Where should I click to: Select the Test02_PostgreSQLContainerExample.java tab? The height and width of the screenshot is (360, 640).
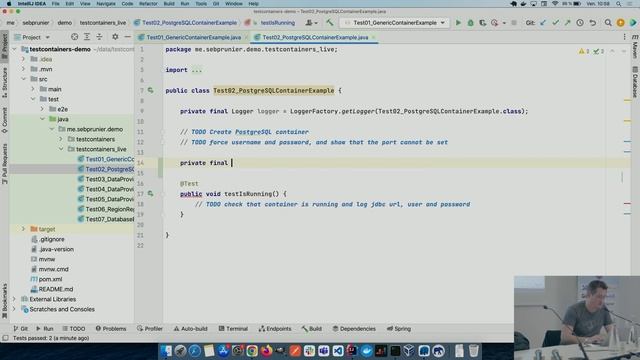[x=315, y=37]
